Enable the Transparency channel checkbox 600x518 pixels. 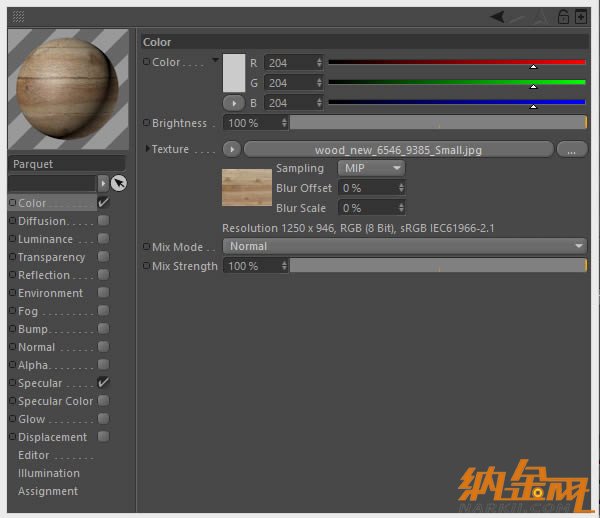click(103, 256)
